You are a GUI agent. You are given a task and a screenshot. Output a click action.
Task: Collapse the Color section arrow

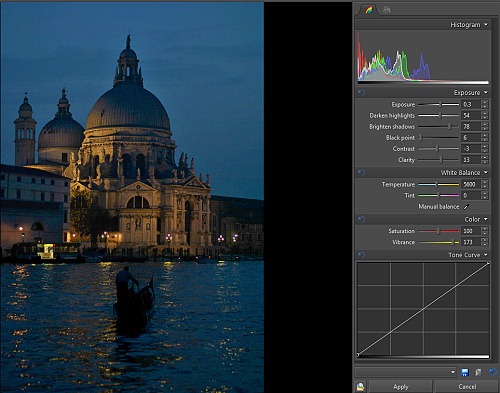coord(486,219)
